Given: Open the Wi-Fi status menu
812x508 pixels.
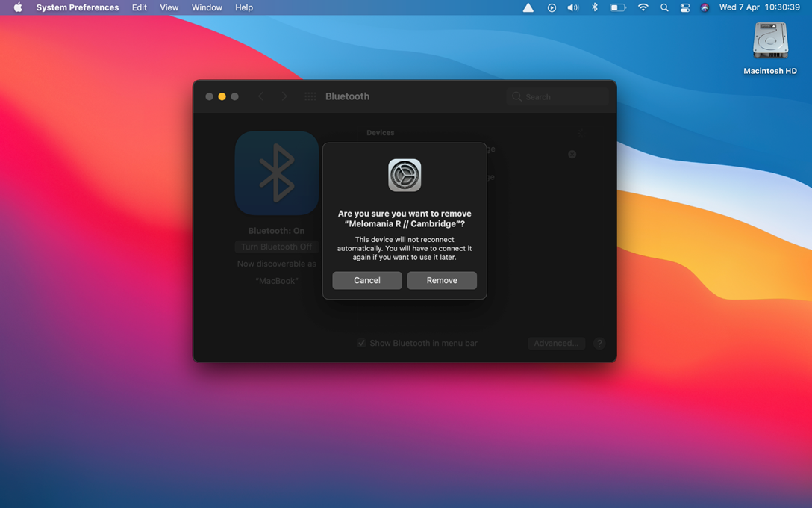Looking at the screenshot, I should coord(643,7).
